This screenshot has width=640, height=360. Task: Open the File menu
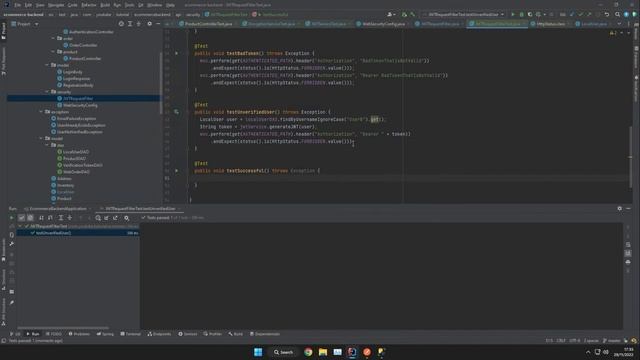(18, 5)
